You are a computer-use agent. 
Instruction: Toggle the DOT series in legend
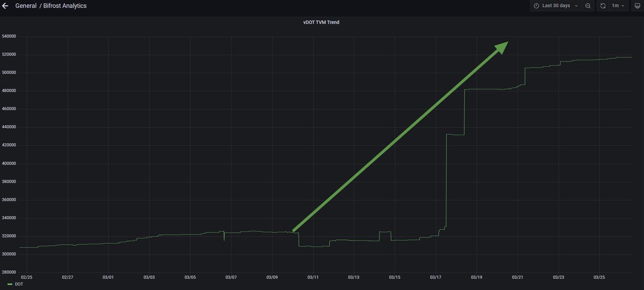(19, 284)
